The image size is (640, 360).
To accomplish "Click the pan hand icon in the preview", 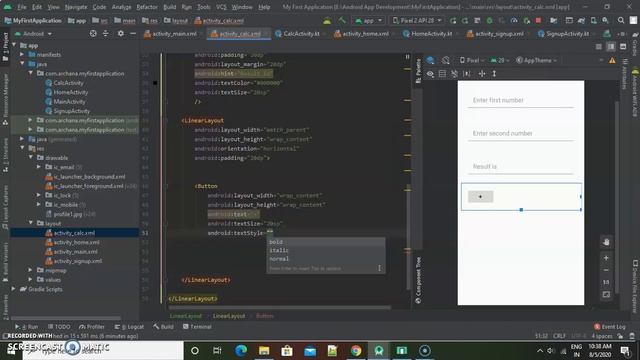I will tap(606, 242).
